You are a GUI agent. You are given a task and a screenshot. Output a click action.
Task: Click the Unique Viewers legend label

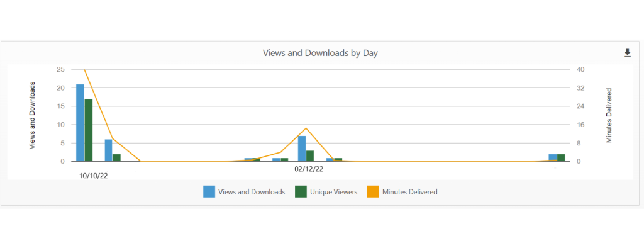point(333,192)
